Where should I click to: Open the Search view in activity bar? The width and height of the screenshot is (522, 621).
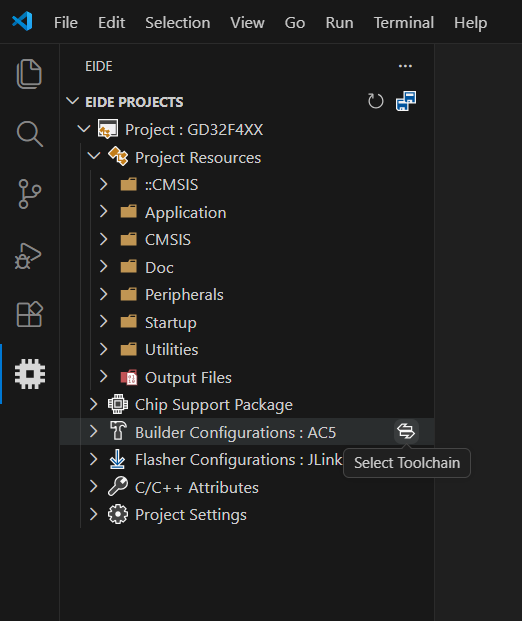pos(29,133)
